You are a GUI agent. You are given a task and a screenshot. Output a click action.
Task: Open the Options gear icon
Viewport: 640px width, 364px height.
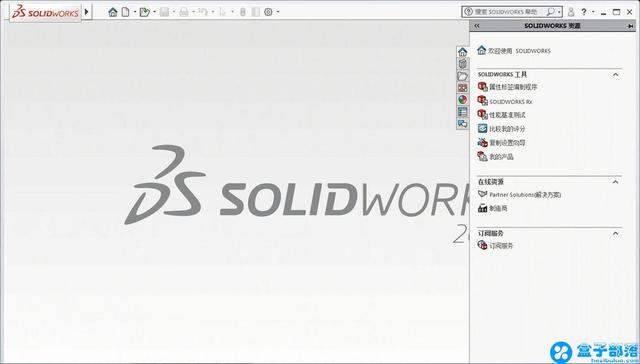[268, 12]
